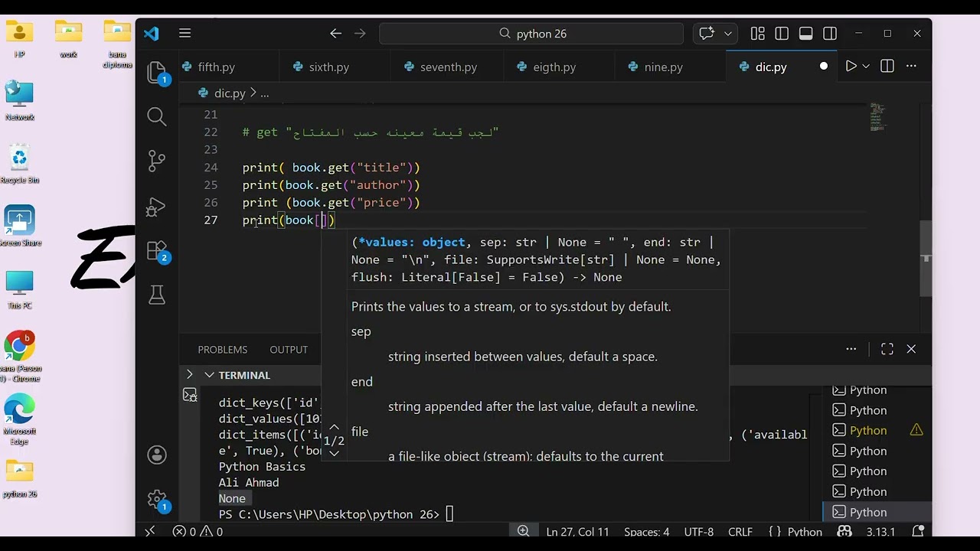Open Microsoft Edge desktop shortcut

19,419
